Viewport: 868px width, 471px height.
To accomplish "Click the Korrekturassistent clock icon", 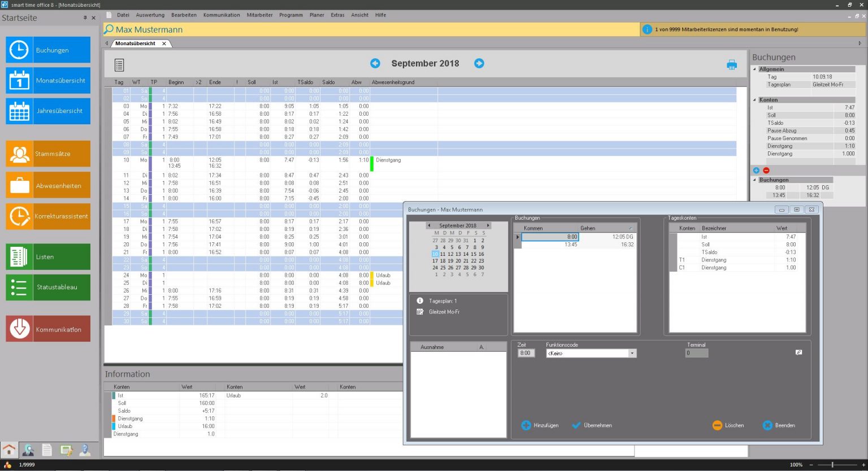I will pos(19,216).
